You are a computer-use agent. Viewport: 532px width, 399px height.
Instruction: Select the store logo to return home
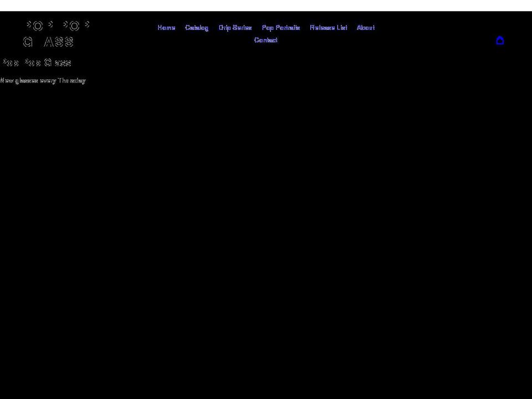coord(55,33)
